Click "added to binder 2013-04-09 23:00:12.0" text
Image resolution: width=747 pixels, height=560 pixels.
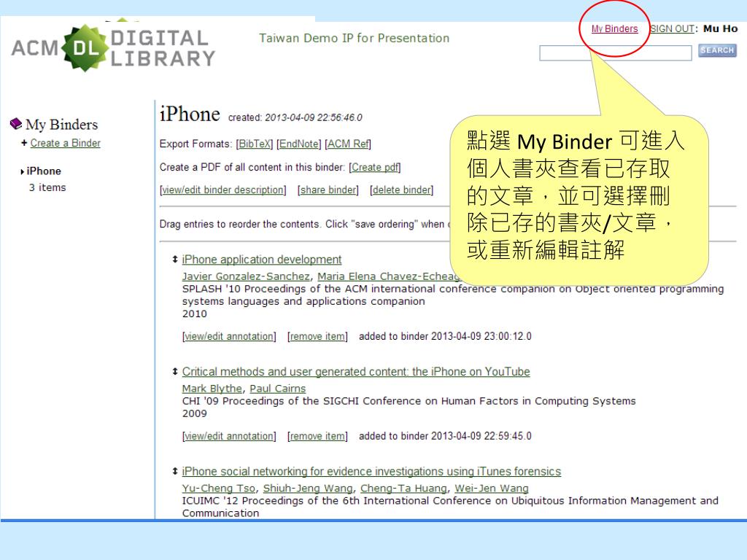coord(445,336)
